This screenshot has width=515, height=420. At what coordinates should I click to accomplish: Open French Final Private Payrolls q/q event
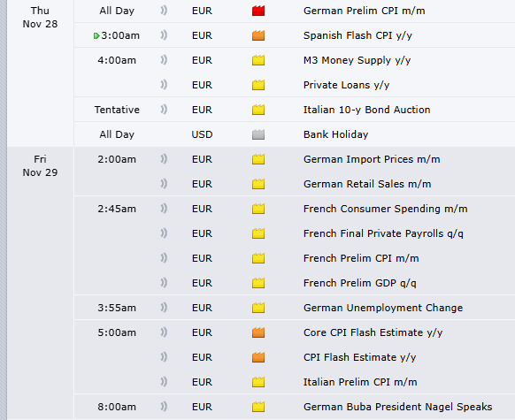click(x=383, y=233)
